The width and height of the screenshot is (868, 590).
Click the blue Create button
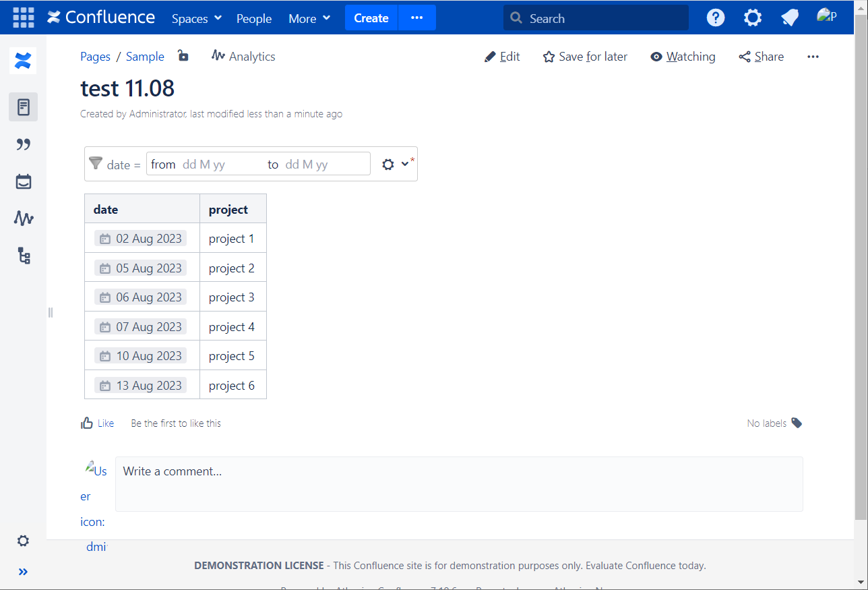371,18
